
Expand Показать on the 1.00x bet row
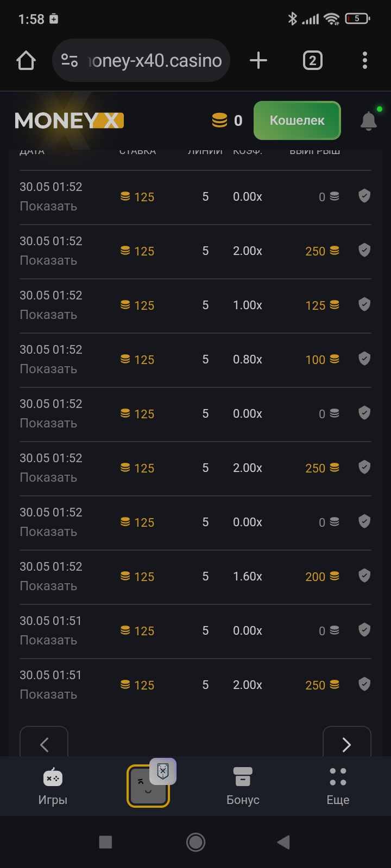[x=48, y=315]
